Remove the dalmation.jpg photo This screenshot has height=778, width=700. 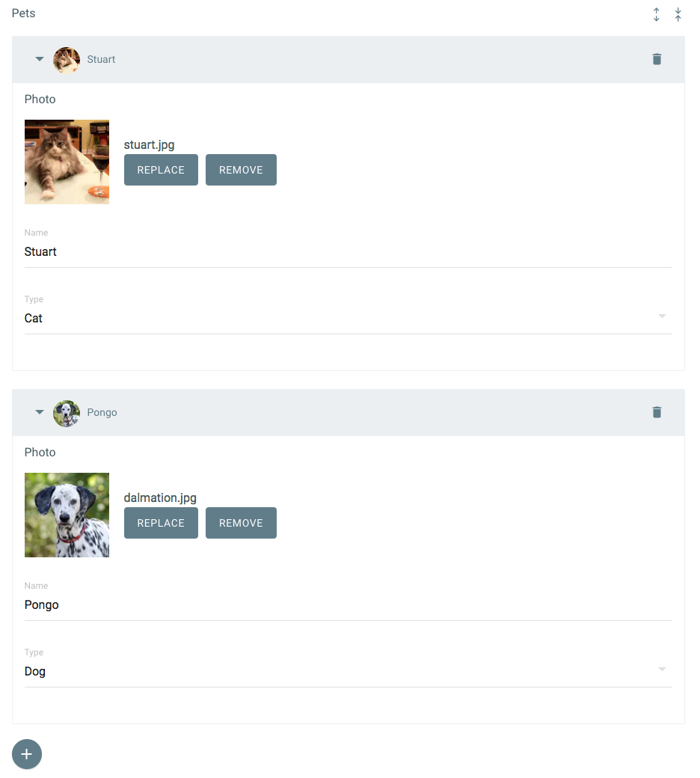tap(241, 523)
